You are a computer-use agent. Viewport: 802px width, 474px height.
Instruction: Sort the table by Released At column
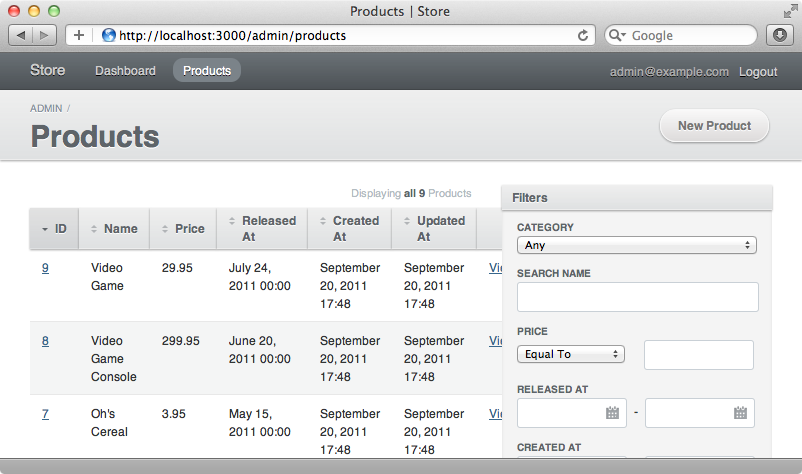(x=262, y=229)
